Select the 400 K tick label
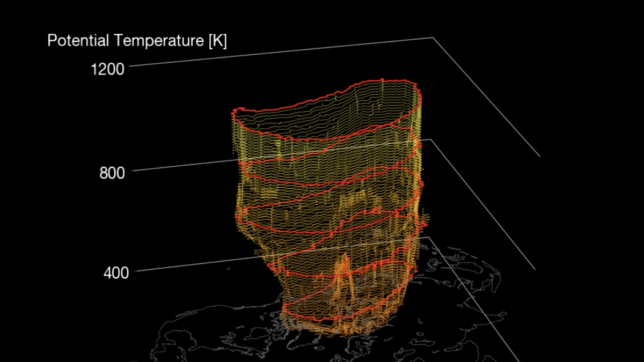 pyautogui.click(x=118, y=272)
